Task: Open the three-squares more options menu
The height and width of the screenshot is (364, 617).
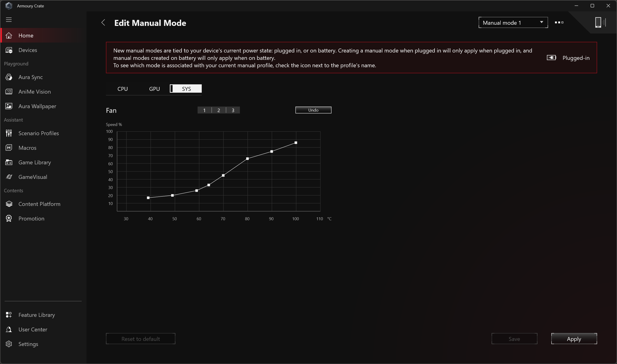Action: pyautogui.click(x=559, y=22)
